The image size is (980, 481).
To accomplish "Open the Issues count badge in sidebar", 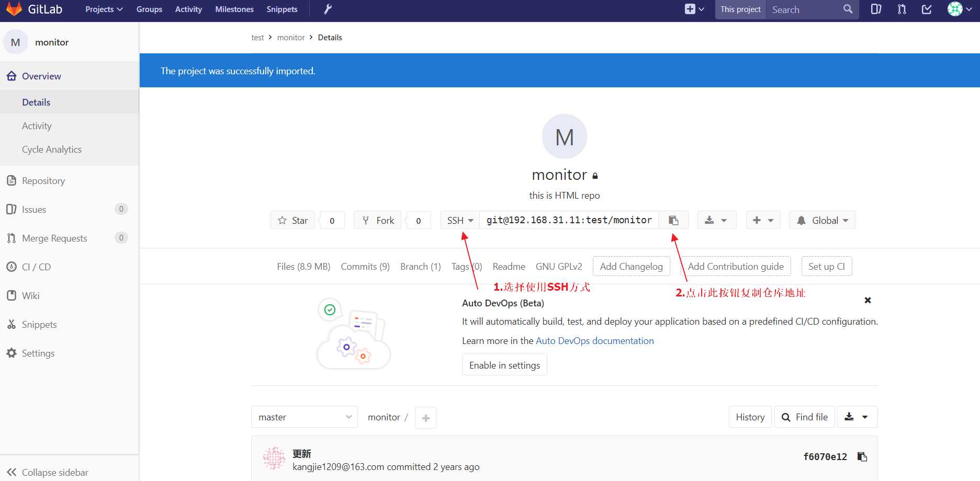I will coord(121,209).
